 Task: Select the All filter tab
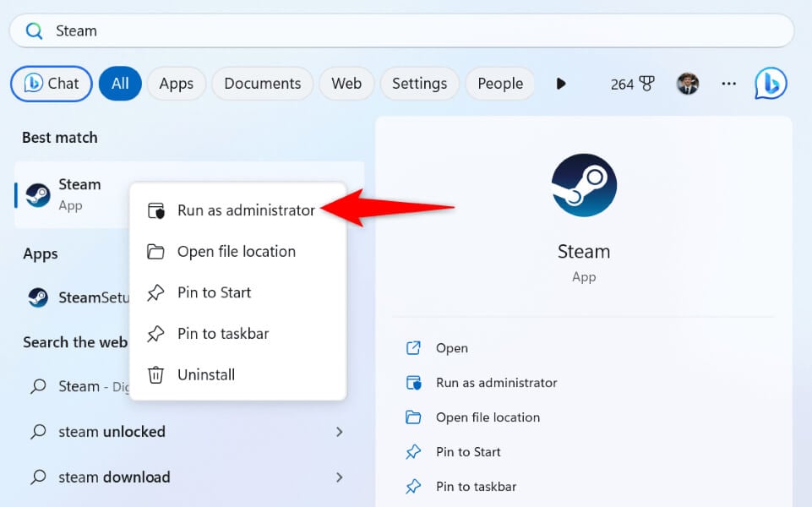coord(120,84)
